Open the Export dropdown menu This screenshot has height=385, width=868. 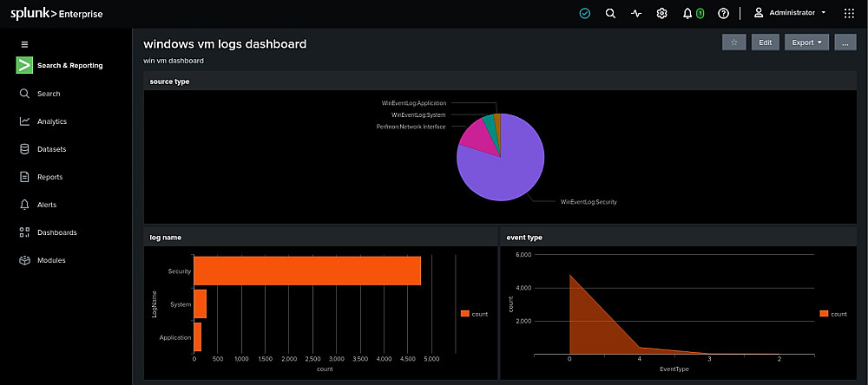point(806,42)
